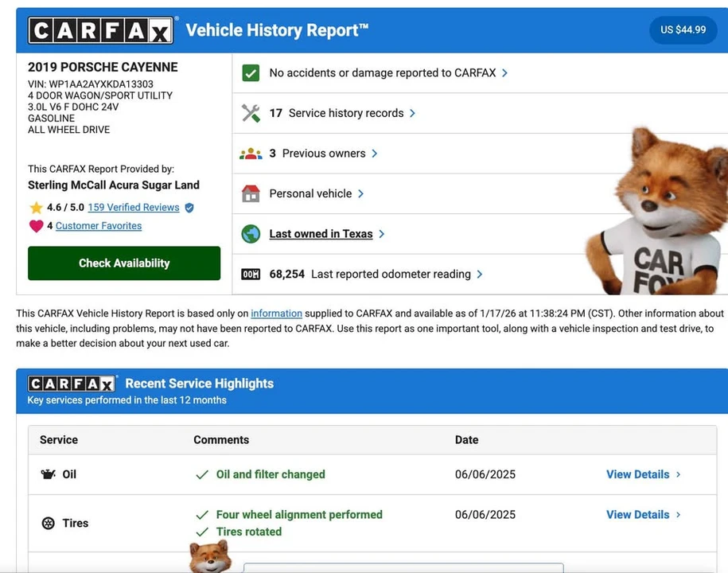
Task: Click the ALL WHEEL DRIVE text
Action: 68,130
